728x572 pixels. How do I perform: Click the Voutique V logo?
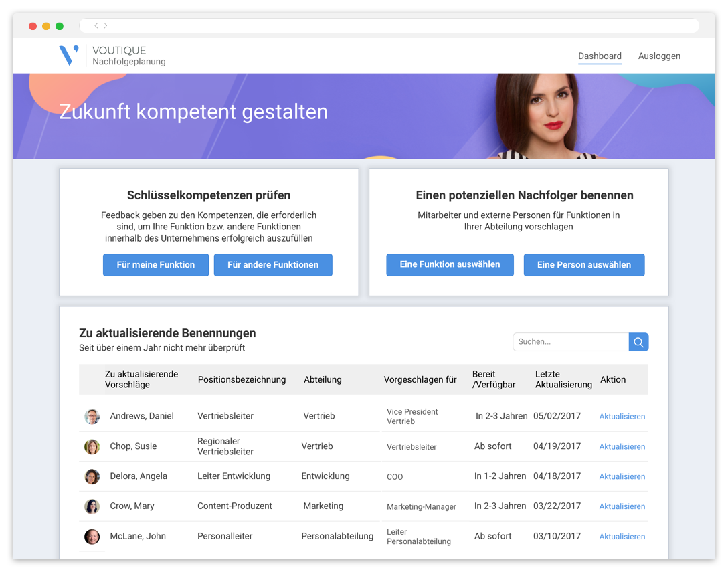coord(69,56)
